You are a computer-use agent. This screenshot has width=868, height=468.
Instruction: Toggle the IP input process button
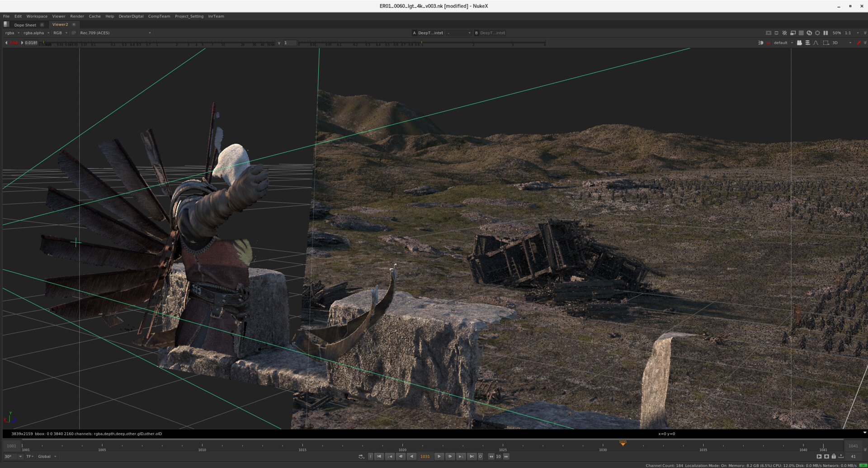pyautogui.click(x=74, y=33)
